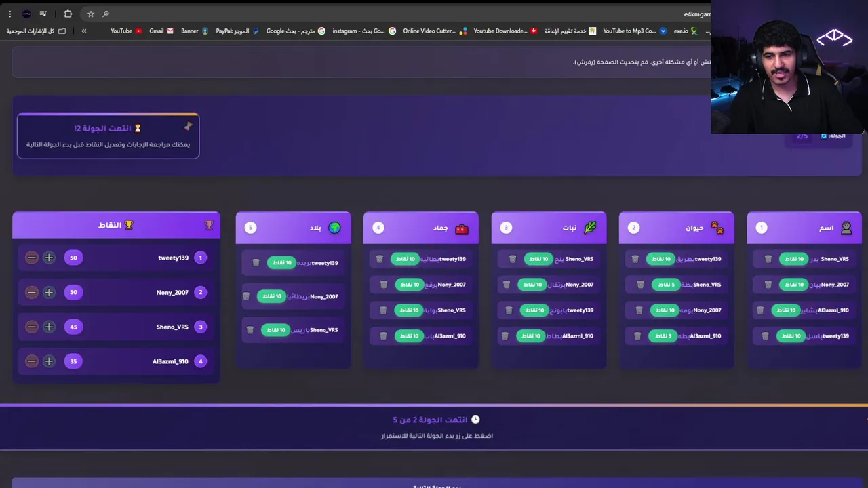Viewport: 868px width, 488px height.
Task: Delete tweety139's answer in the اسم column
Action: [766, 336]
